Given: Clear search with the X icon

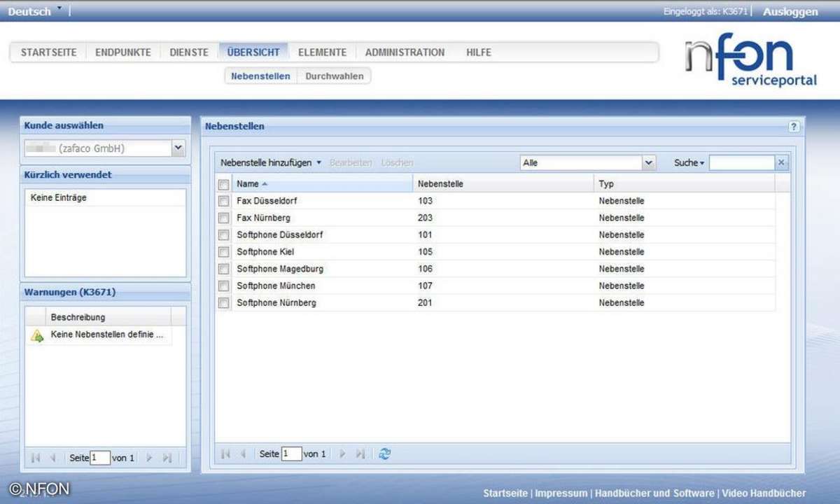Looking at the screenshot, I should (782, 163).
